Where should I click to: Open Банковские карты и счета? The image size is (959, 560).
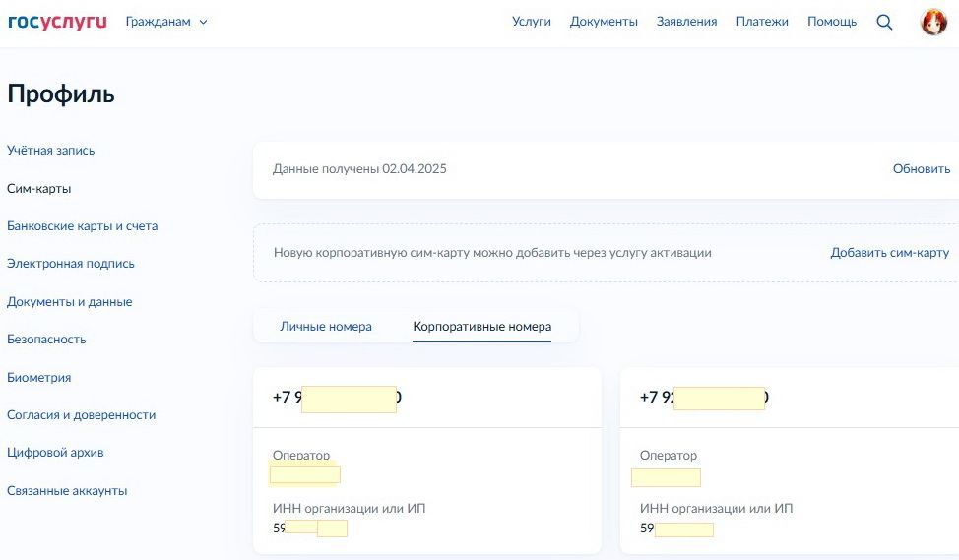(x=82, y=226)
